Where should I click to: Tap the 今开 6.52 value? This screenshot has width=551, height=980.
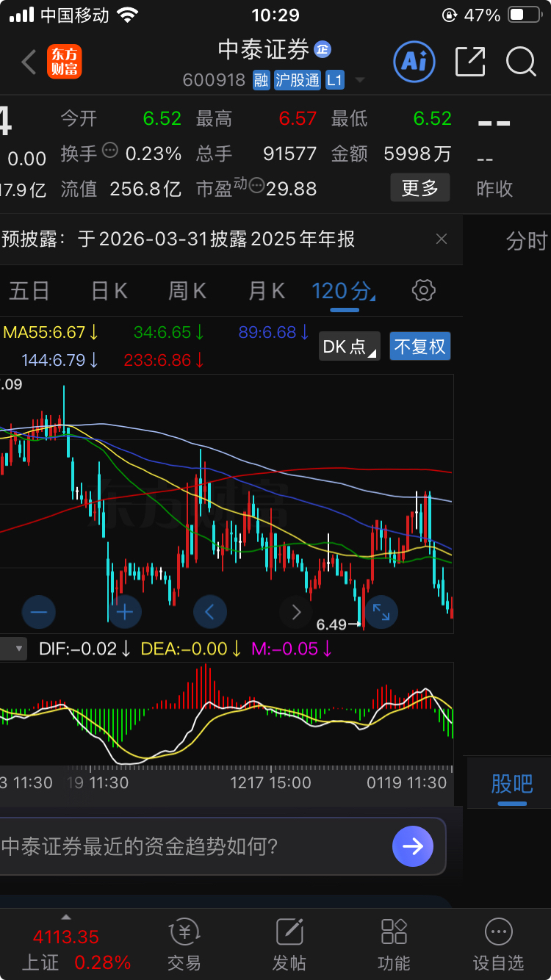(x=162, y=118)
